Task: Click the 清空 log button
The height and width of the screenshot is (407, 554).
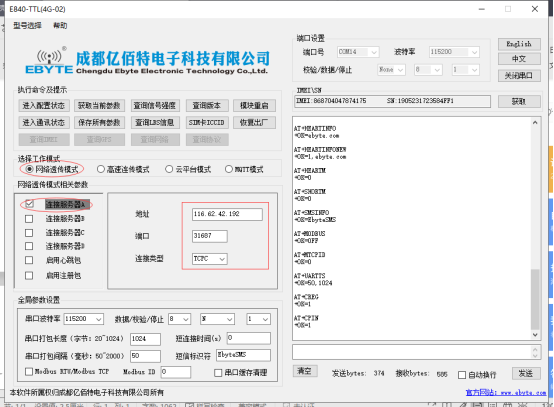Action: pos(305,371)
